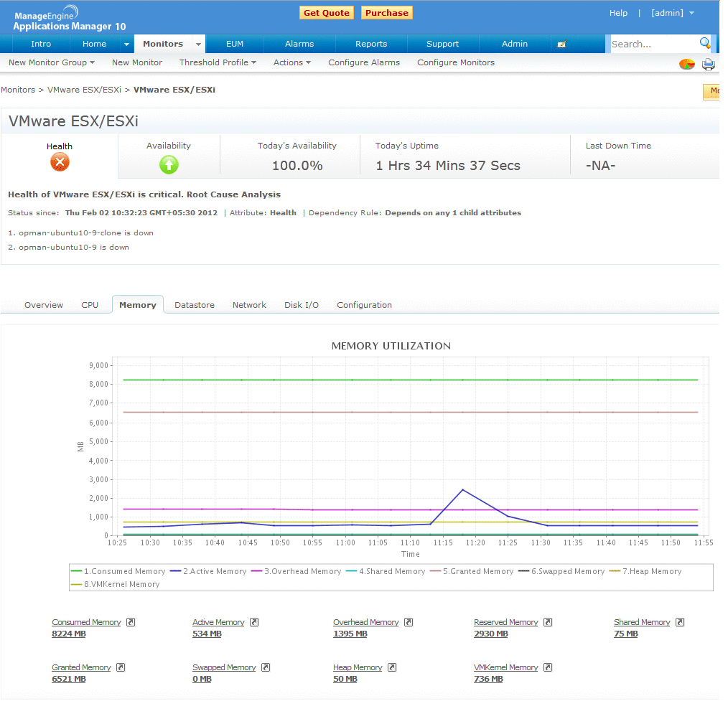728x719 pixels.
Task: Open Granted Memory popup icon
Action: [121, 667]
